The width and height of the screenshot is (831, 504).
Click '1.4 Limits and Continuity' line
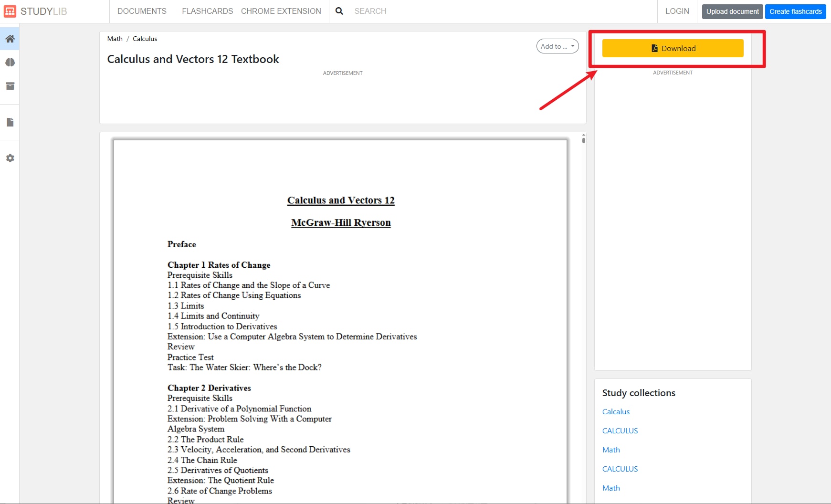click(x=213, y=316)
